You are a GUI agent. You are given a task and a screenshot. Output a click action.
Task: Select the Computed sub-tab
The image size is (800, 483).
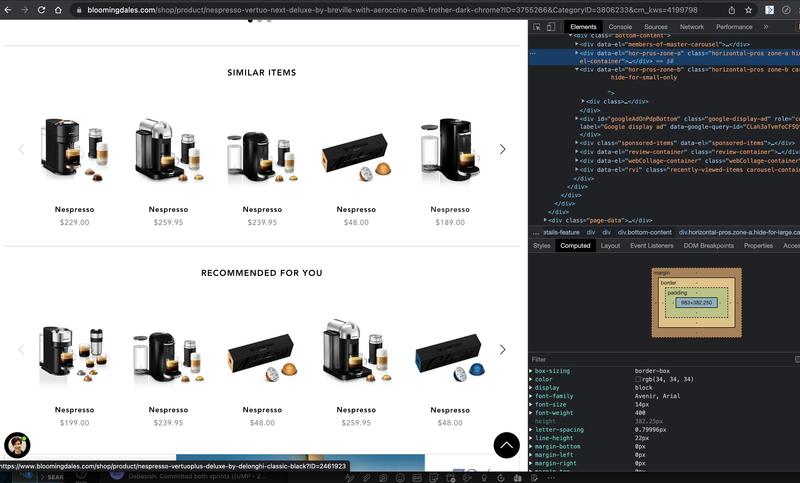[x=575, y=246]
